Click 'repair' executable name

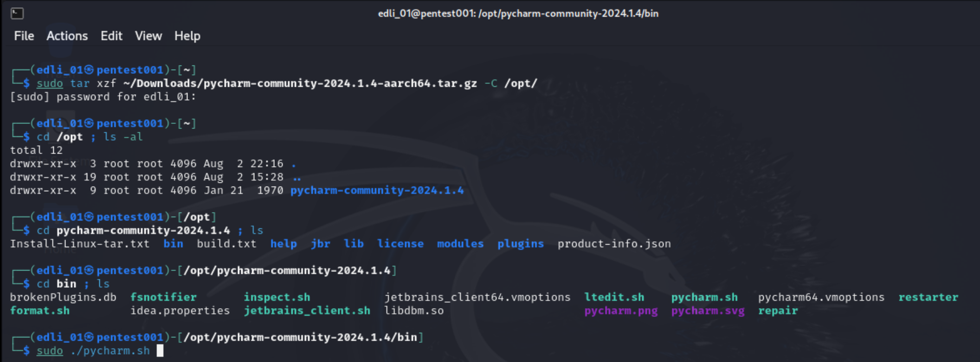click(x=778, y=310)
